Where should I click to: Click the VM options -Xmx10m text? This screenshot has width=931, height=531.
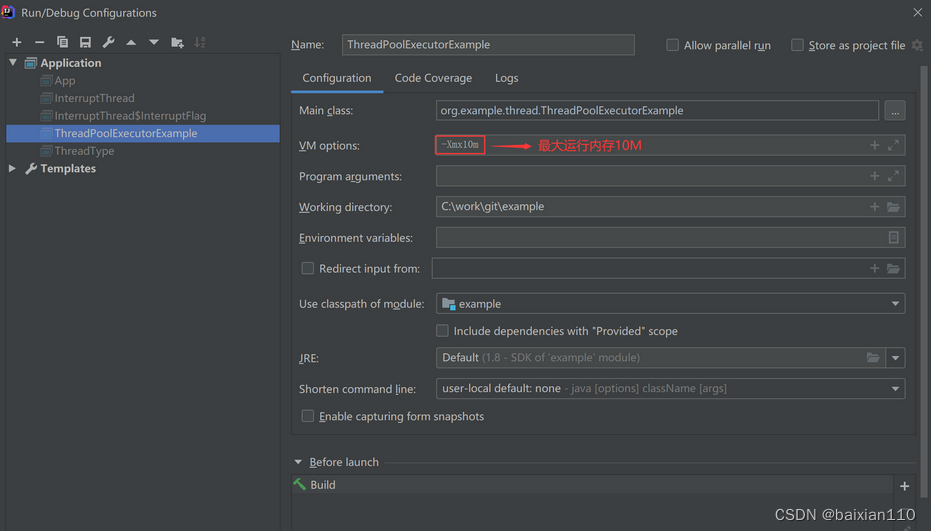460,145
